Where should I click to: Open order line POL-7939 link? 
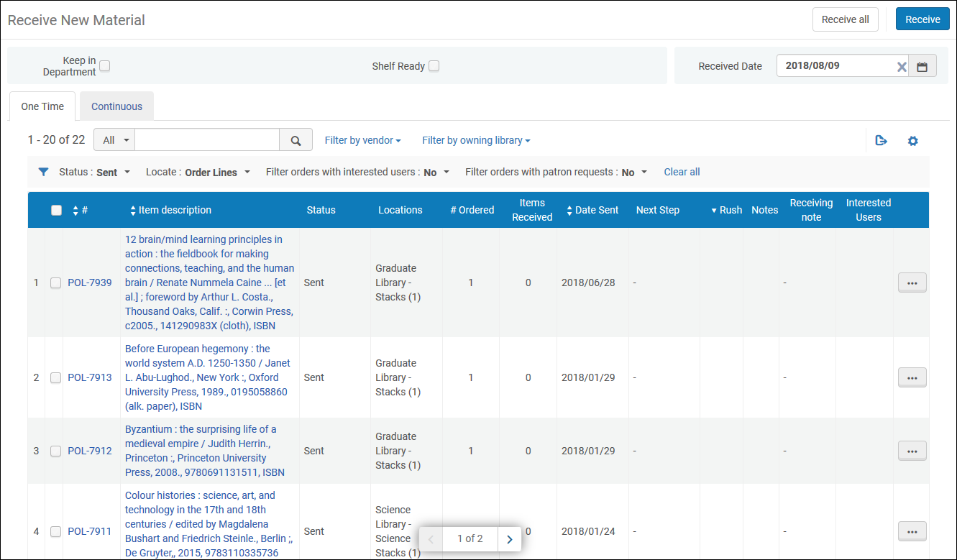point(90,283)
